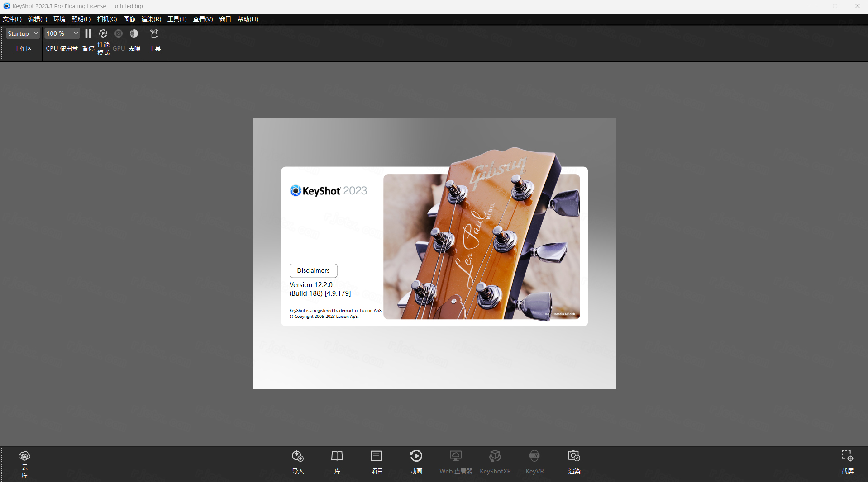Click the KeyVR icon

(x=534, y=456)
